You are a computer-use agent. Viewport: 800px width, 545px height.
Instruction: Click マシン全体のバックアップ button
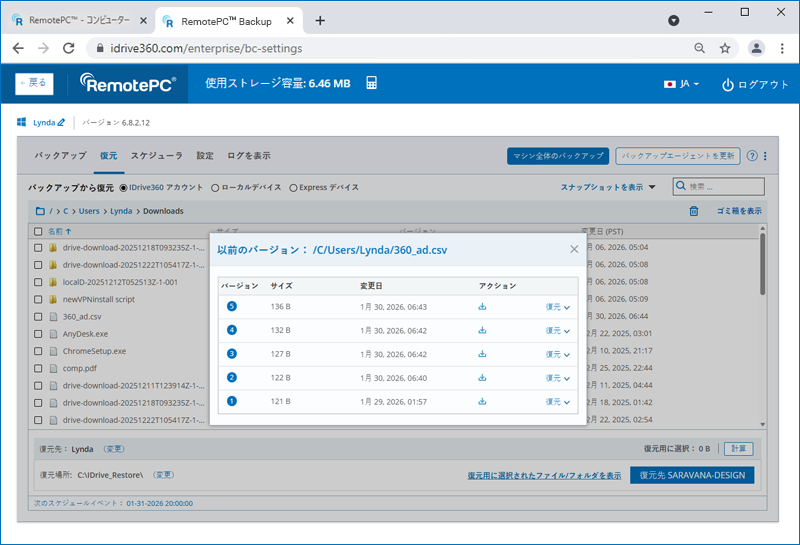point(558,156)
